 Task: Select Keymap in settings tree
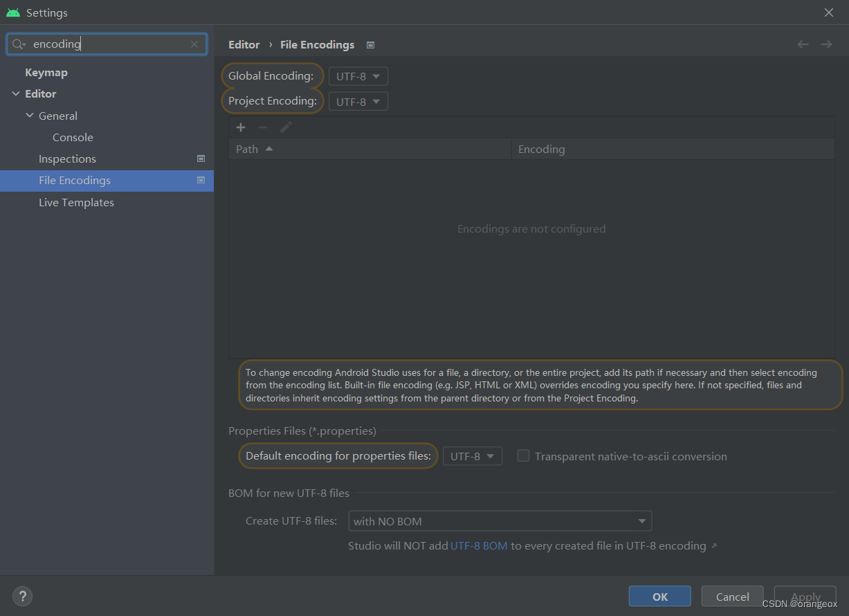tap(46, 72)
